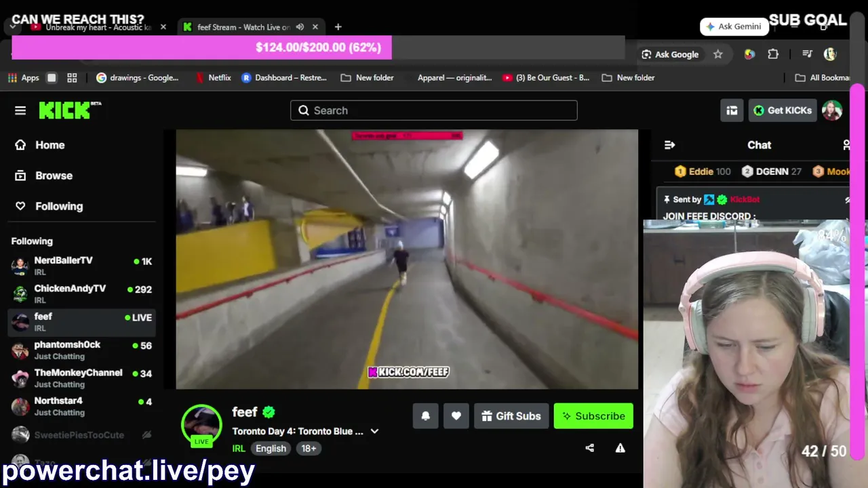Screen dimensions: 868x488
Task: Expand the stream title details chevron
Action: [x=374, y=431]
